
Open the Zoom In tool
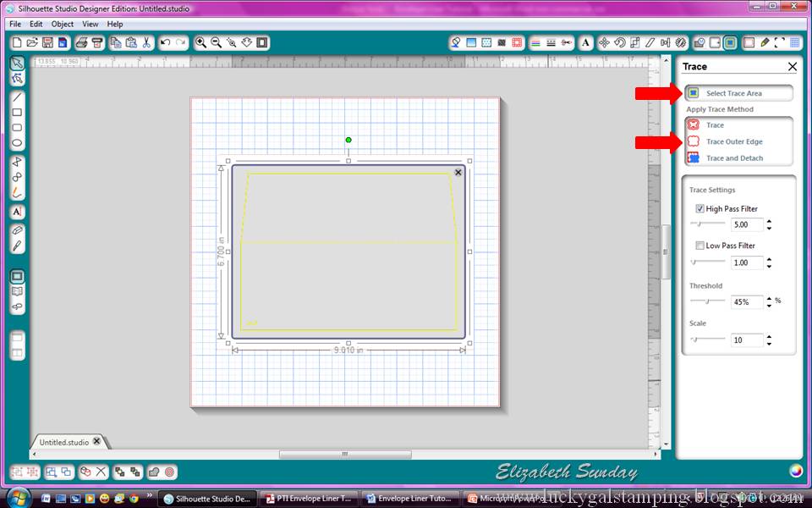coord(201,42)
